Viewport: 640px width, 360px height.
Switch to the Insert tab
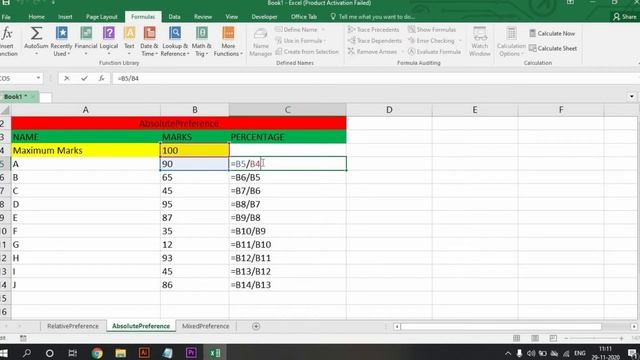pyautogui.click(x=65, y=17)
